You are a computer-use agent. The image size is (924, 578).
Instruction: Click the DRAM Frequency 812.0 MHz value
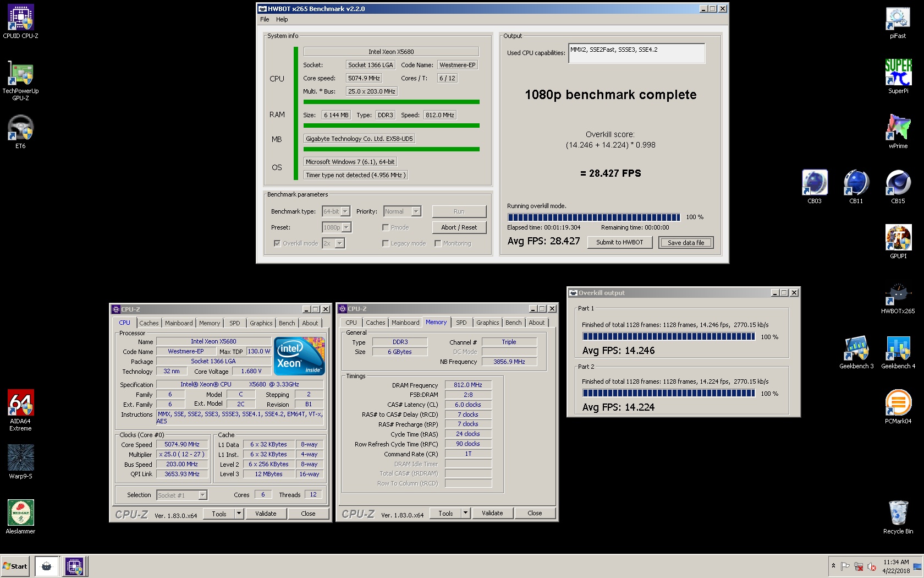(x=468, y=385)
